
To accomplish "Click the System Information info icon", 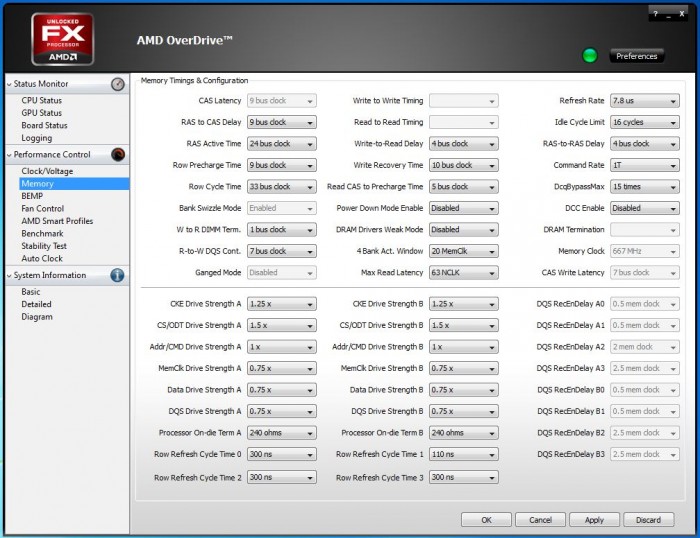I will click(117, 275).
